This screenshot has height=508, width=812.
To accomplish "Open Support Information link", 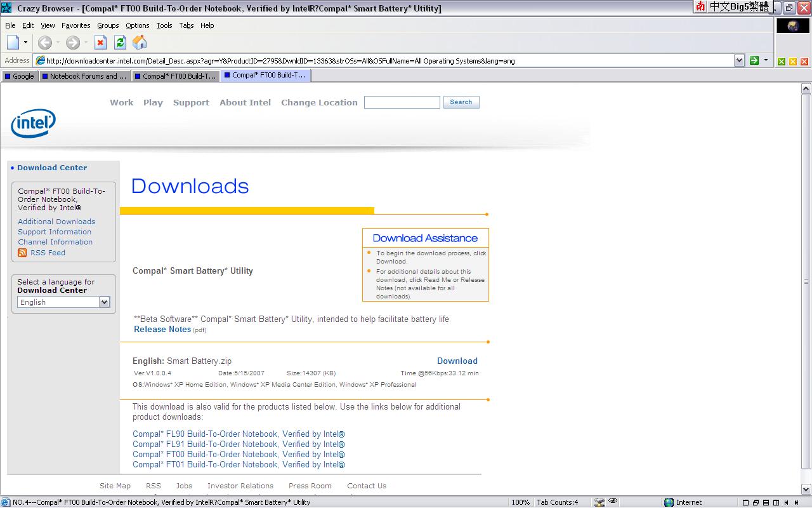I will (55, 232).
